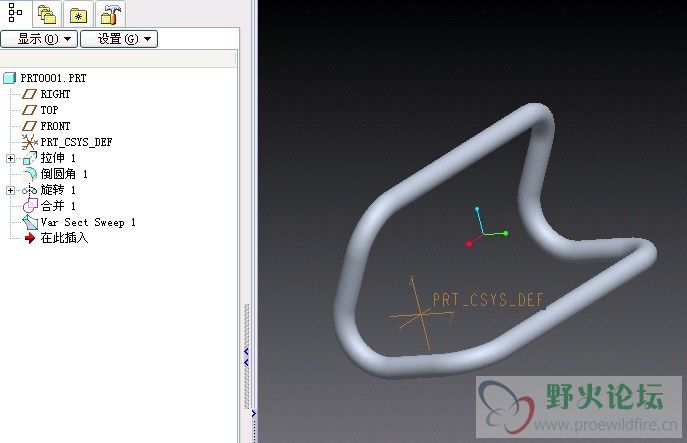Click the FRONT datum plane icon
The width and height of the screenshot is (687, 443).
[29, 126]
